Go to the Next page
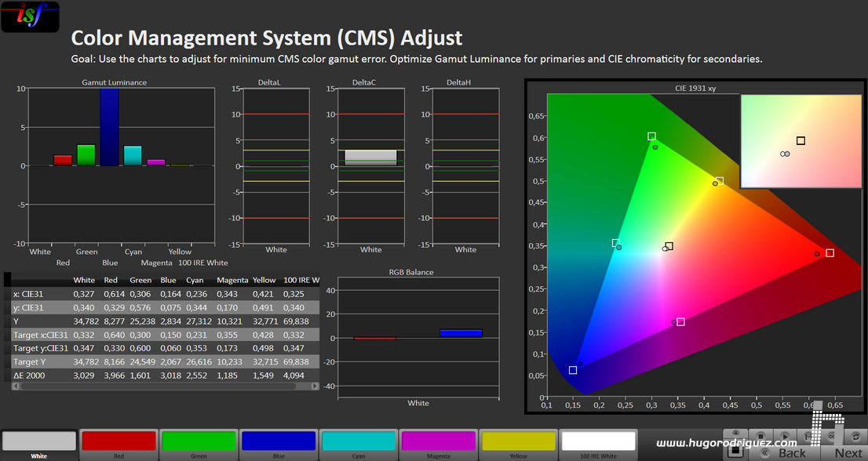 pyautogui.click(x=848, y=452)
